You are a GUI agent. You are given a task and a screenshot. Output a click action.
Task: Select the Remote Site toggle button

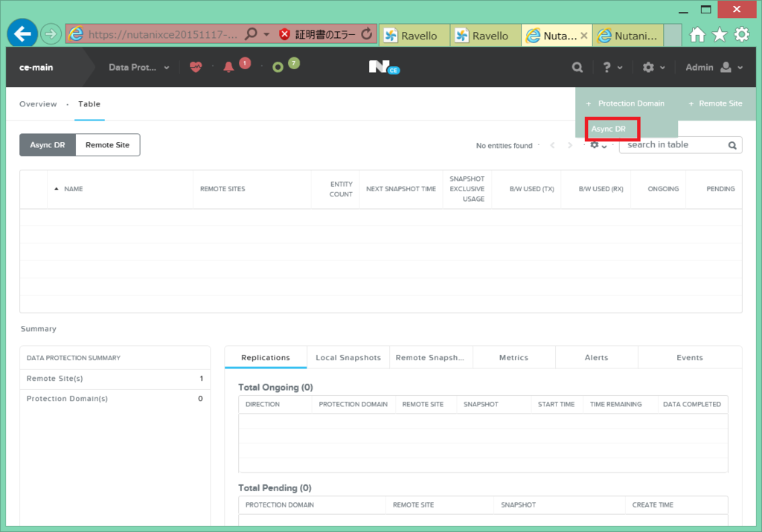pyautogui.click(x=107, y=145)
